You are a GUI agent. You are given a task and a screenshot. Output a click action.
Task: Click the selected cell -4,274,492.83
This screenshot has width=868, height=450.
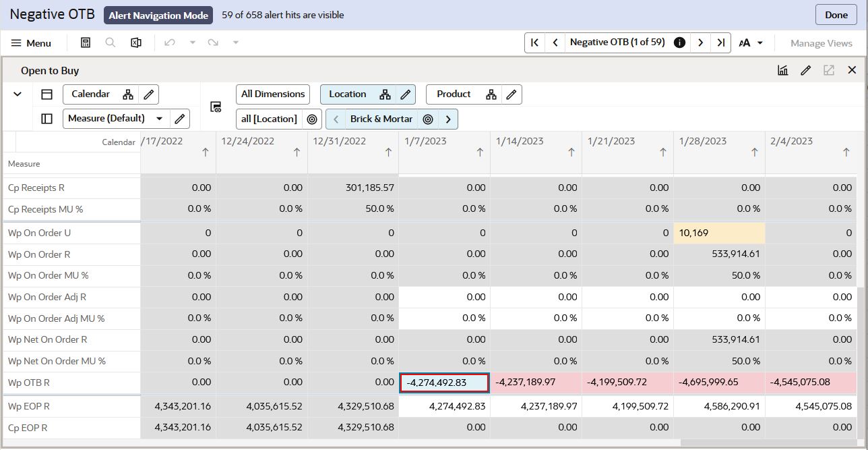[x=445, y=383]
